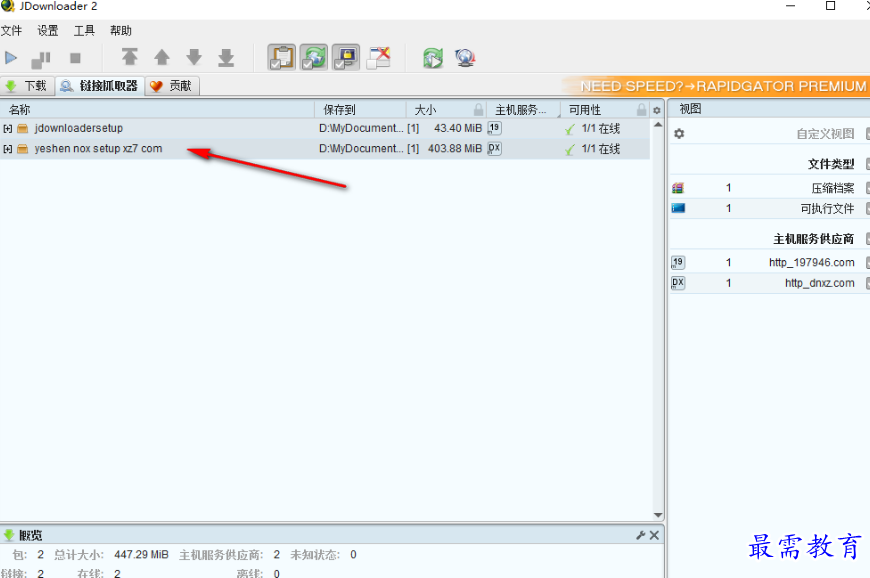Start all downloads with the play icon
Screen dimensions: 870x578
pyautogui.click(x=11, y=58)
